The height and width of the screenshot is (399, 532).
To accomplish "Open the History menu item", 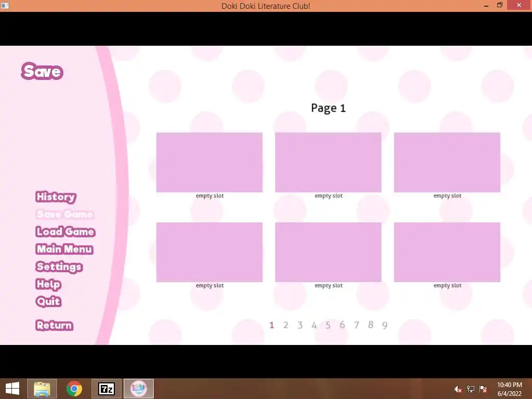I will click(56, 197).
